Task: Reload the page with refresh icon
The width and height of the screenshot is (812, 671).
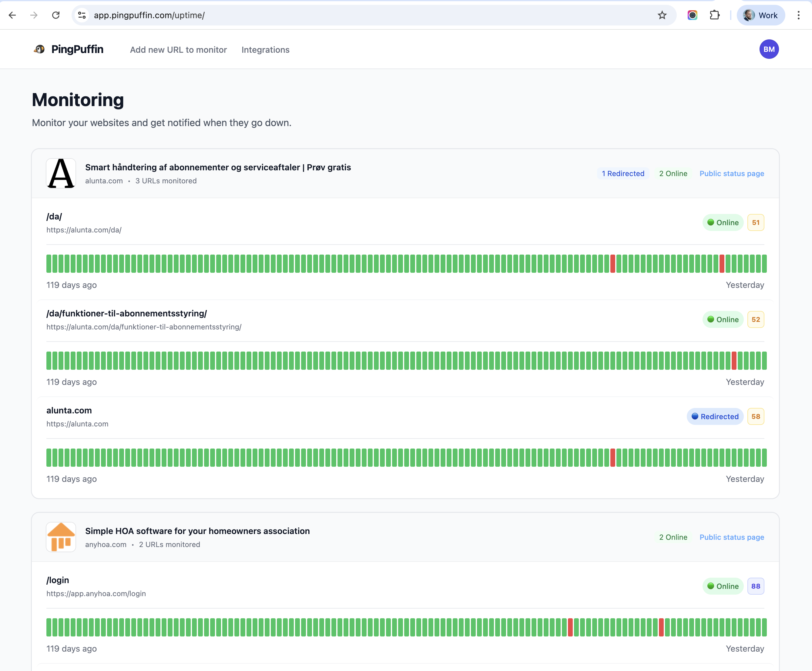Action: (56, 15)
